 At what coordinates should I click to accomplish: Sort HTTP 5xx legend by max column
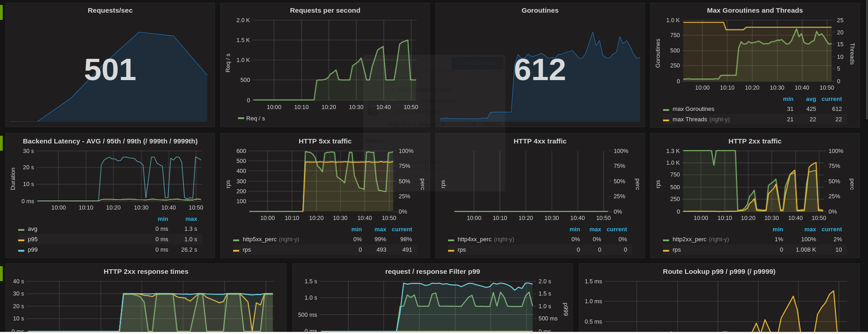(x=380, y=229)
